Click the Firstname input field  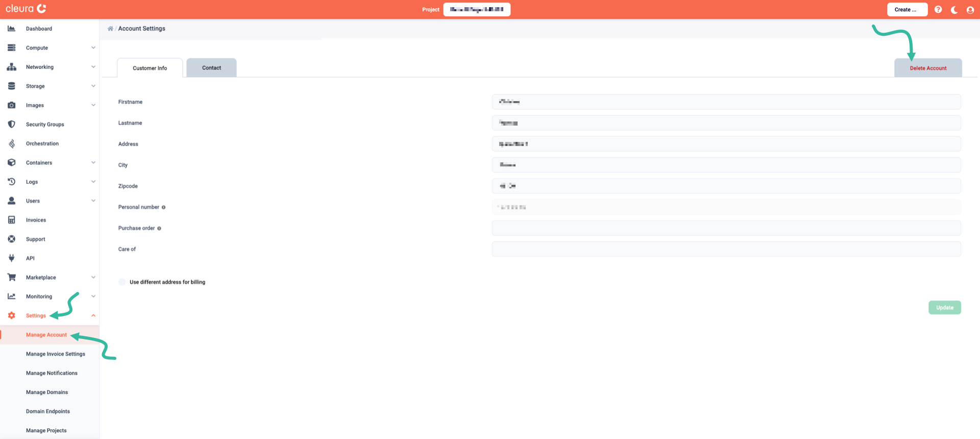point(726,102)
